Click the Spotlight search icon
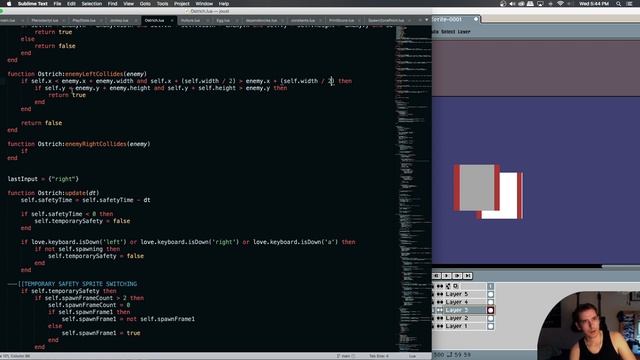This screenshot has height=360, width=640. pos(618,4)
